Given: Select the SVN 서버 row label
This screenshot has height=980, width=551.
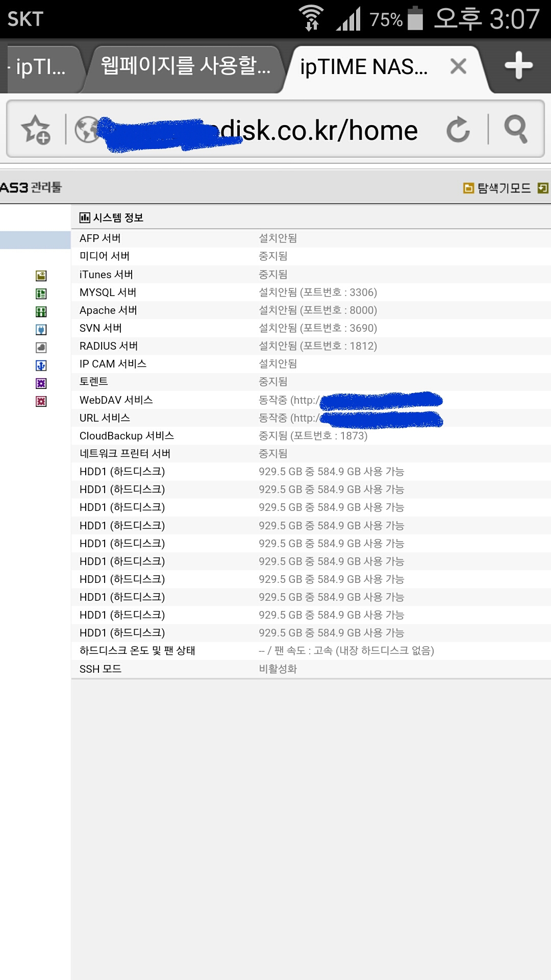Looking at the screenshot, I should (101, 328).
